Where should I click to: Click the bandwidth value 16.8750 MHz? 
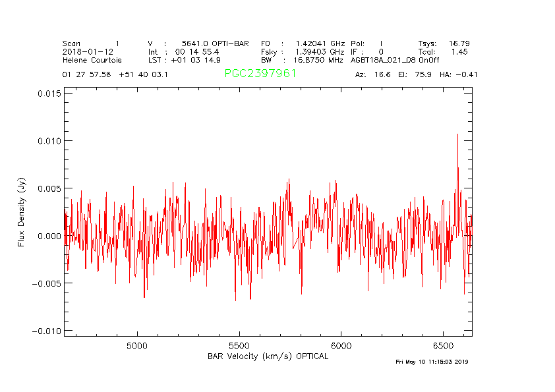point(318,60)
